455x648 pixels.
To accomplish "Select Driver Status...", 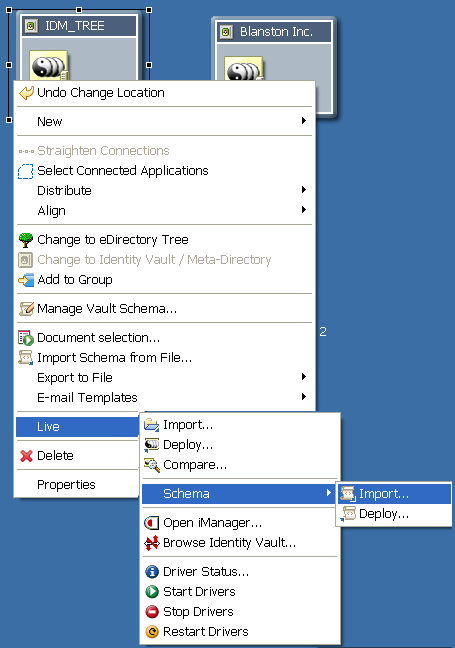I will [x=240, y=572].
